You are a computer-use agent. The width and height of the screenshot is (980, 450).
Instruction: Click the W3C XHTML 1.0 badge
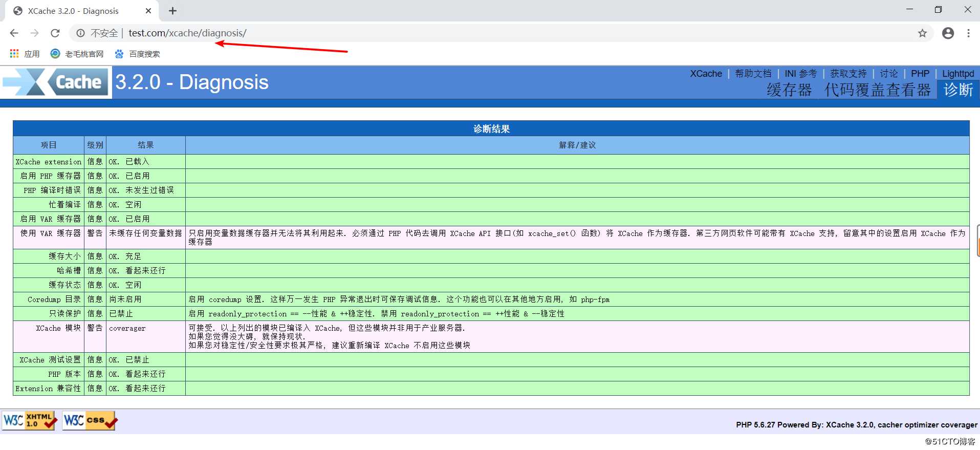pos(30,420)
